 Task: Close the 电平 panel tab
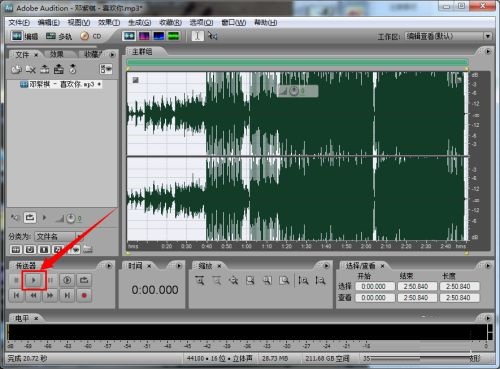pos(36,318)
